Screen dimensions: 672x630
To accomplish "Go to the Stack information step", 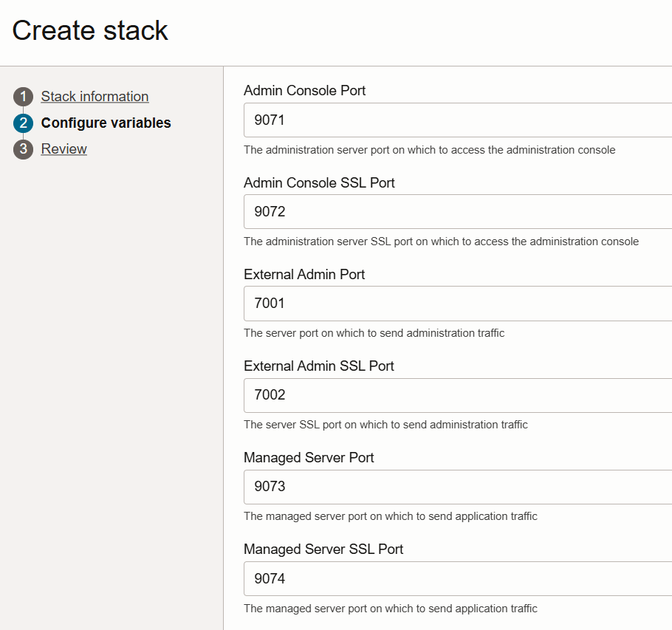I will click(95, 97).
